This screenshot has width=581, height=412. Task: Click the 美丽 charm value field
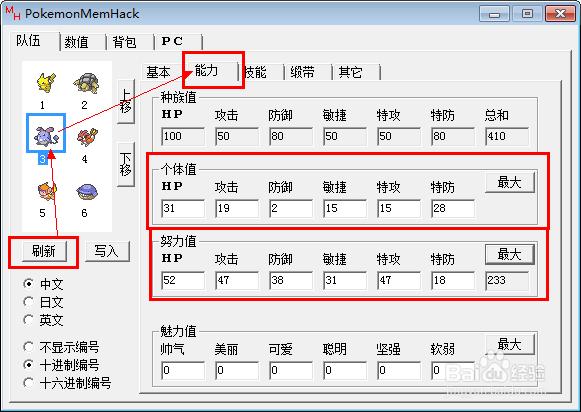pyautogui.click(x=237, y=371)
